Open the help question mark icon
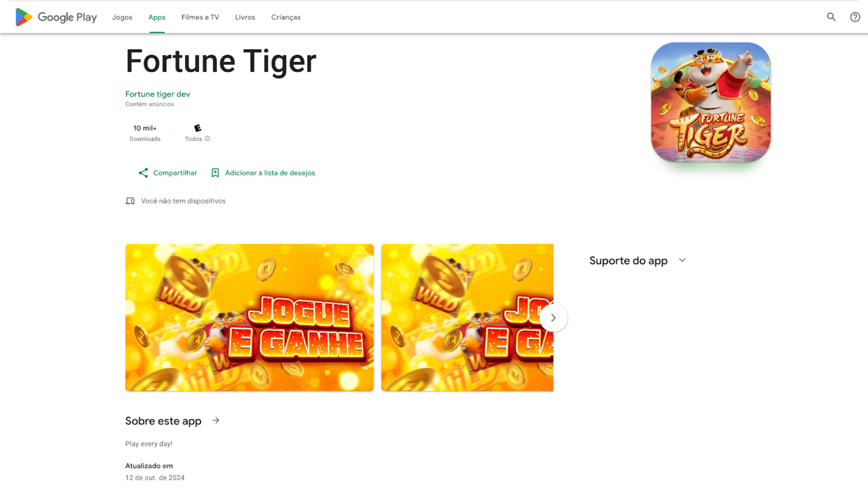The height and width of the screenshot is (492, 868). click(855, 17)
